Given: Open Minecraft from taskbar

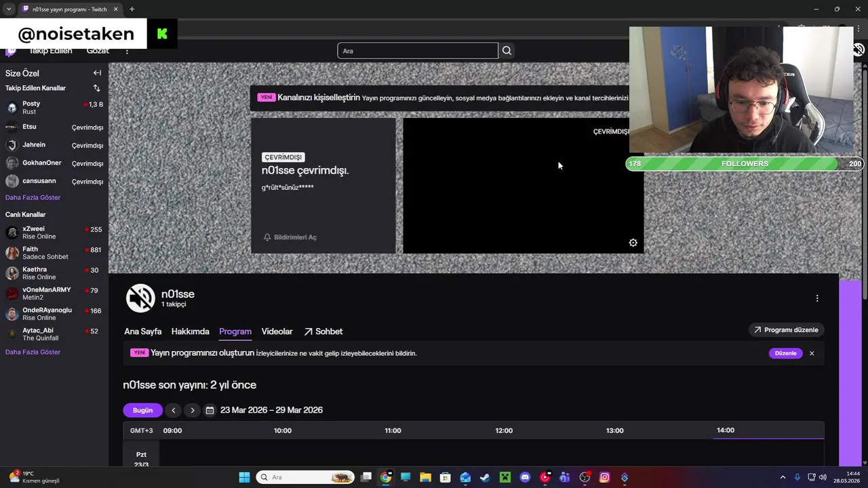Looking at the screenshot, I should pos(505,477).
